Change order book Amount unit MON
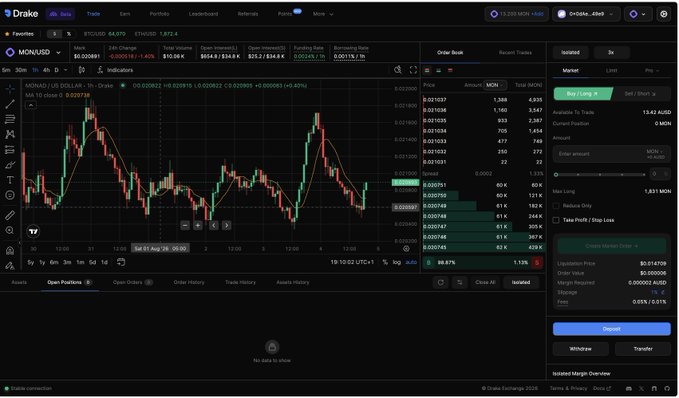The image size is (679, 398). tap(495, 85)
